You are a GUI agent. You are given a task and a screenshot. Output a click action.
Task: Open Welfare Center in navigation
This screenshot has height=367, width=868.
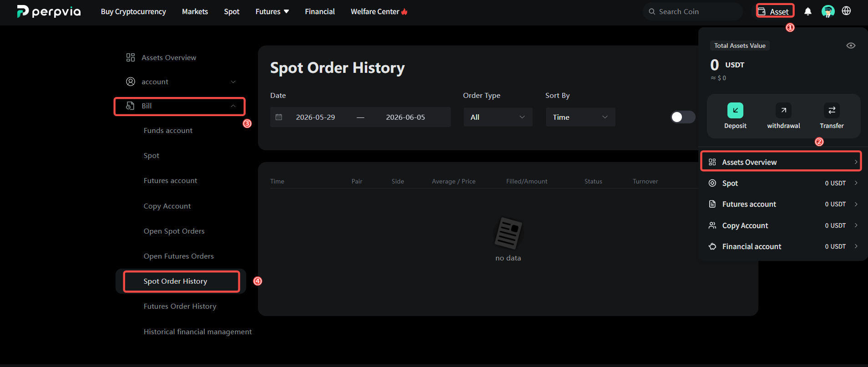click(x=375, y=11)
